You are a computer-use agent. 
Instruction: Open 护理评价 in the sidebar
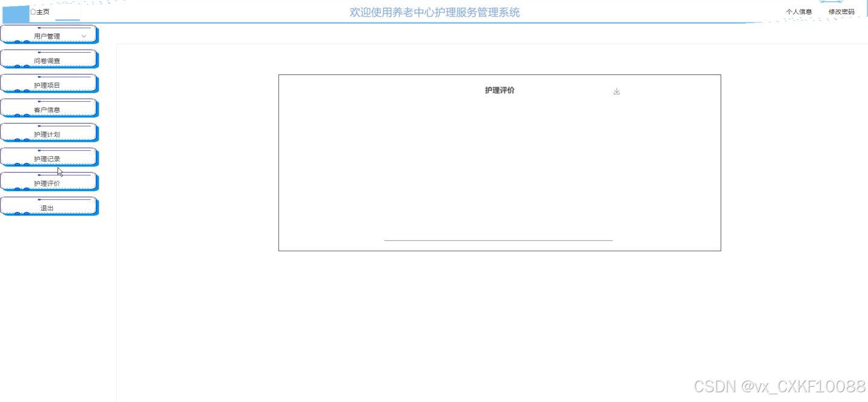tap(48, 182)
